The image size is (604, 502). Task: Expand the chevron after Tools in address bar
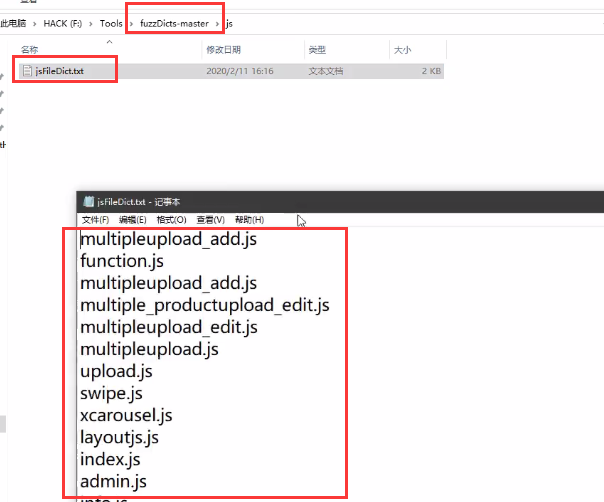[130, 23]
